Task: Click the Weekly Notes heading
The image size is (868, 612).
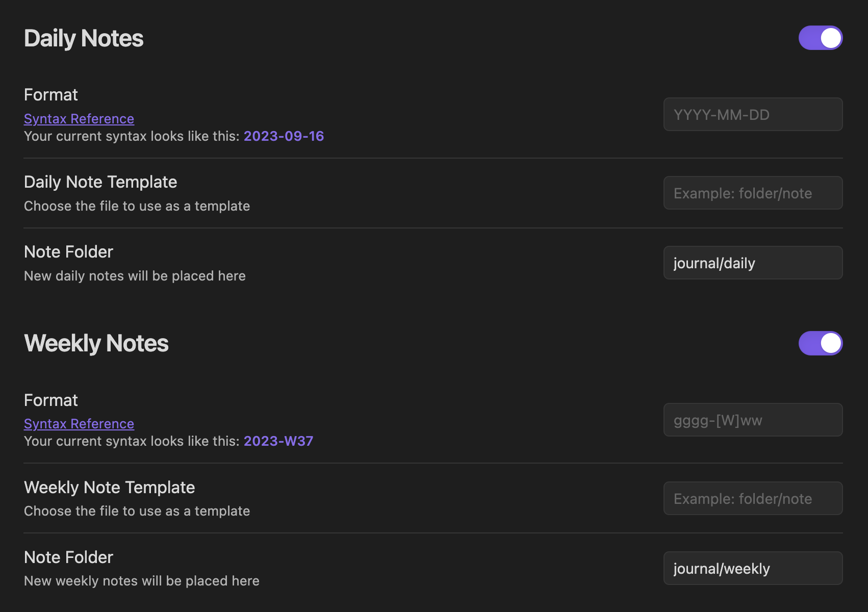Action: coord(96,343)
